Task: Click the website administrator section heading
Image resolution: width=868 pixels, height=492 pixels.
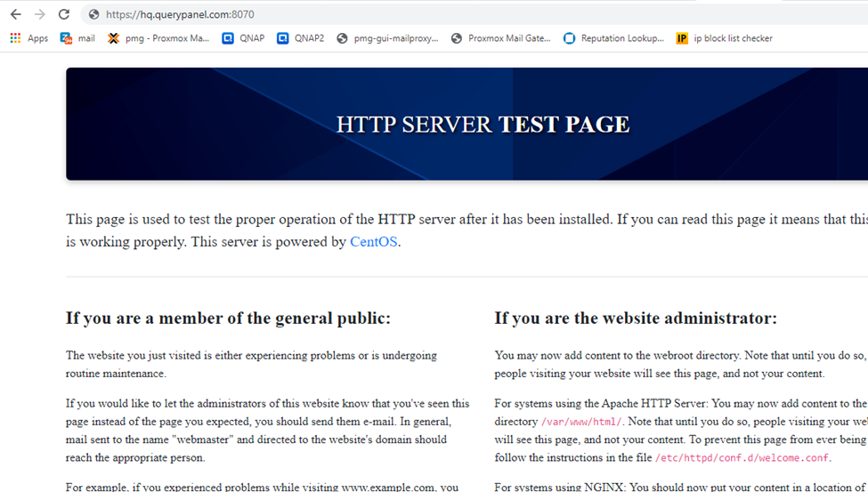Action: pyautogui.click(x=636, y=319)
